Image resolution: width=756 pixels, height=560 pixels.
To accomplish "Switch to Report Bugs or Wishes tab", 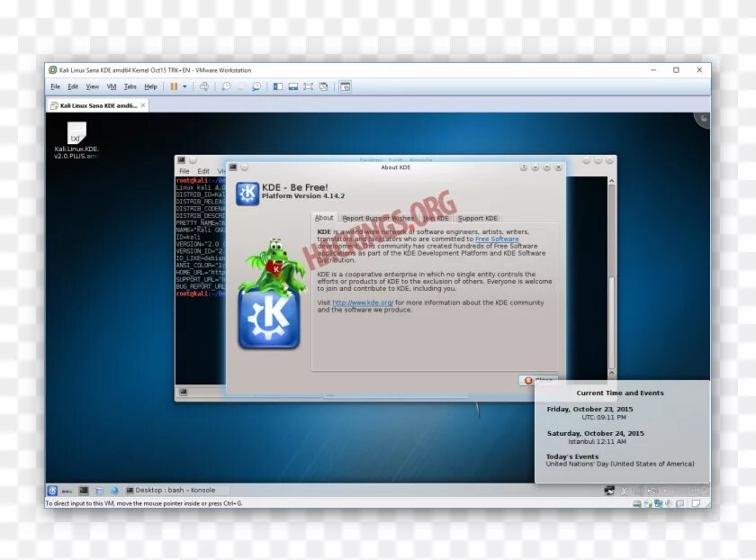I will pyautogui.click(x=378, y=219).
